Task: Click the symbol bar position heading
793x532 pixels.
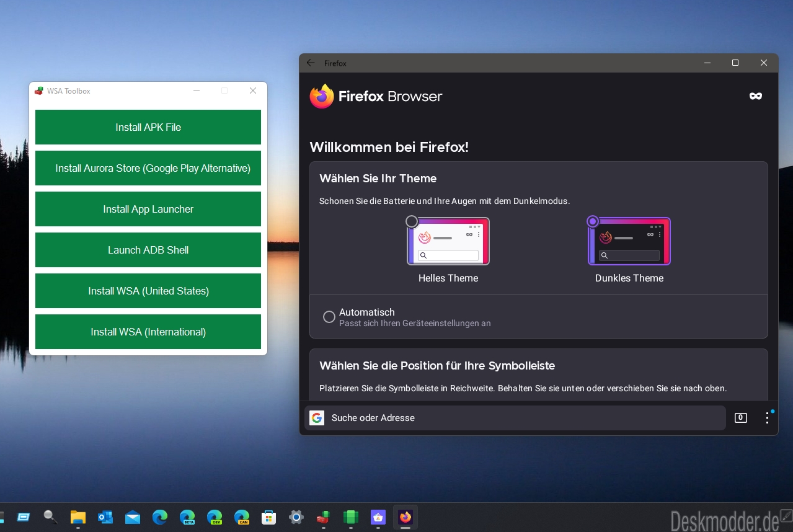Action: click(437, 366)
